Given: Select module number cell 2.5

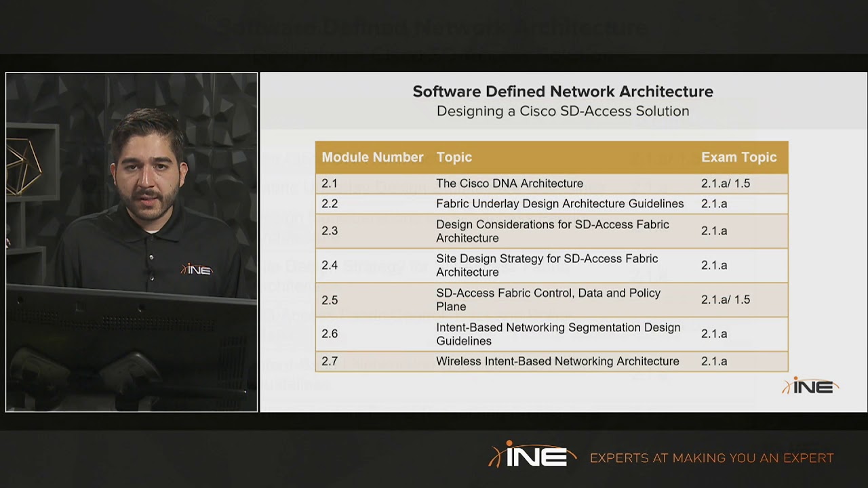Looking at the screenshot, I should (x=330, y=300).
